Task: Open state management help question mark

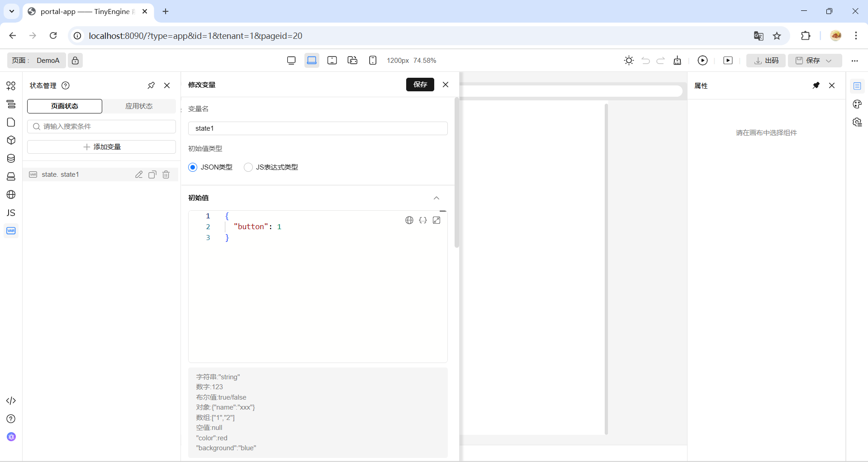Action: click(66, 85)
